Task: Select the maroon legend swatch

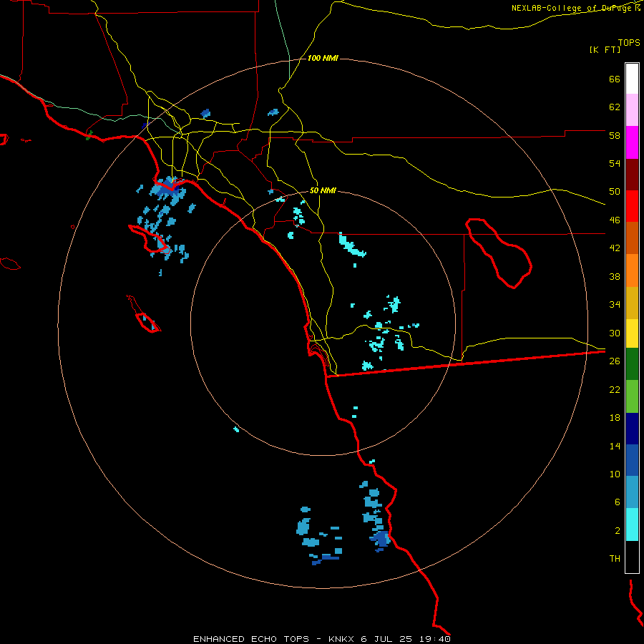Action: (632, 174)
